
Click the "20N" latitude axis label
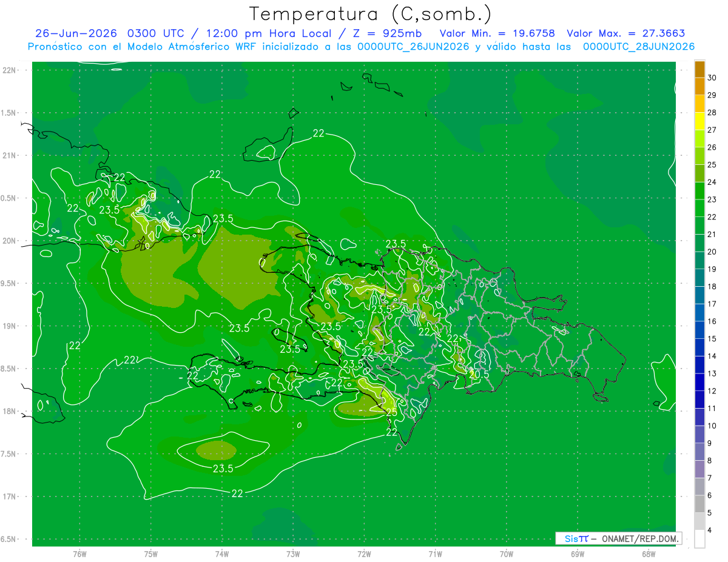[10, 241]
